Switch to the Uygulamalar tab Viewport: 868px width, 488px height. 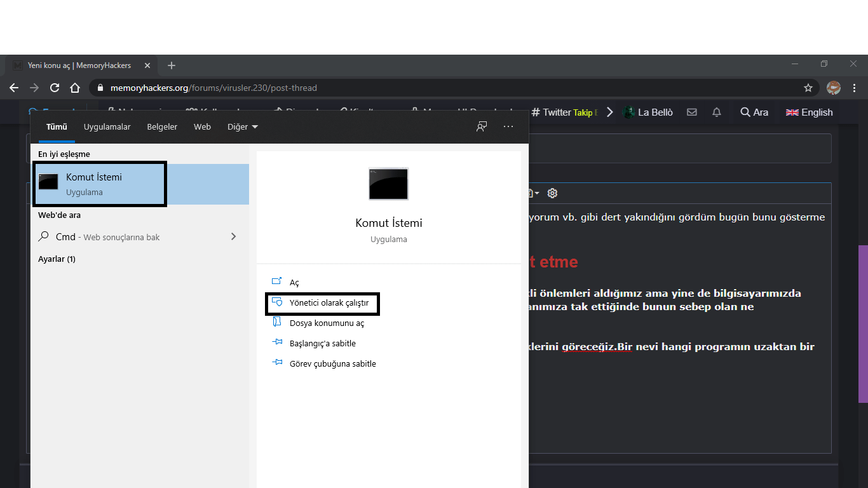click(107, 127)
